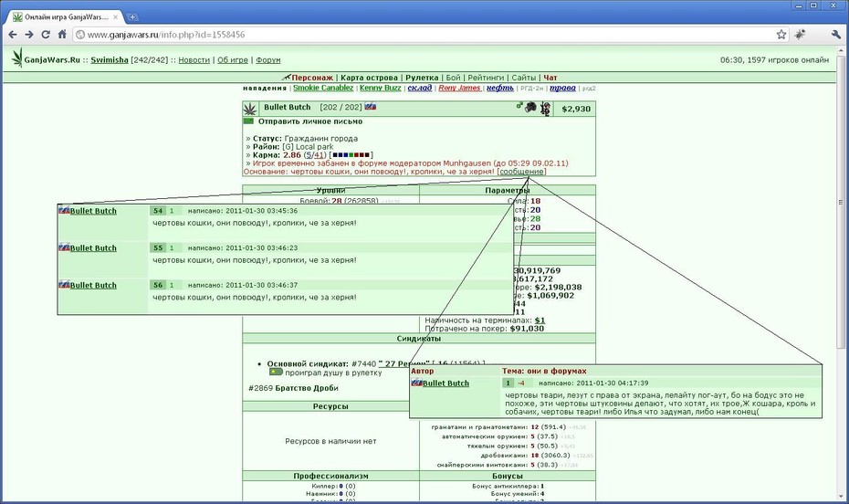Image resolution: width=849 pixels, height=504 pixels.
Task: Click the трава link
Action: click(x=562, y=88)
